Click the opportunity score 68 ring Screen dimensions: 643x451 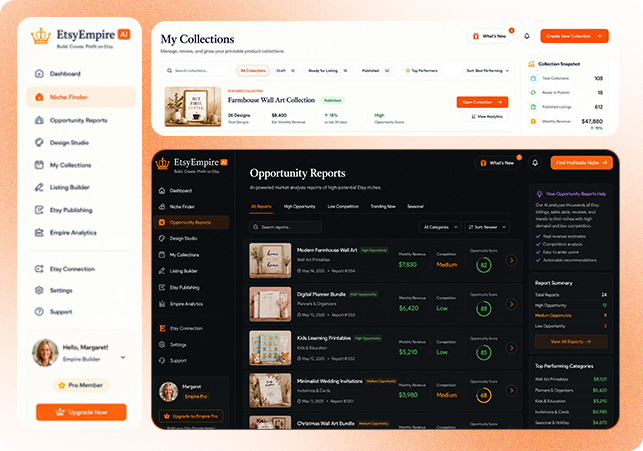click(484, 395)
